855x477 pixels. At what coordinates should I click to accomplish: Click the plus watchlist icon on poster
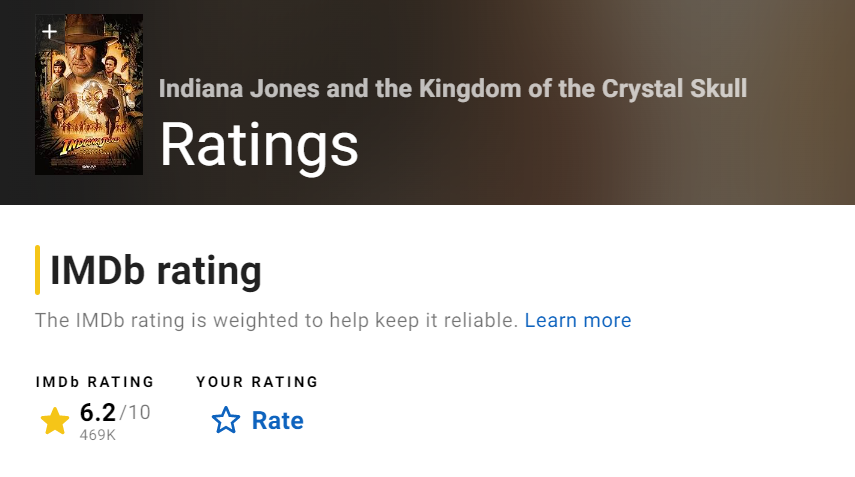click(x=49, y=31)
